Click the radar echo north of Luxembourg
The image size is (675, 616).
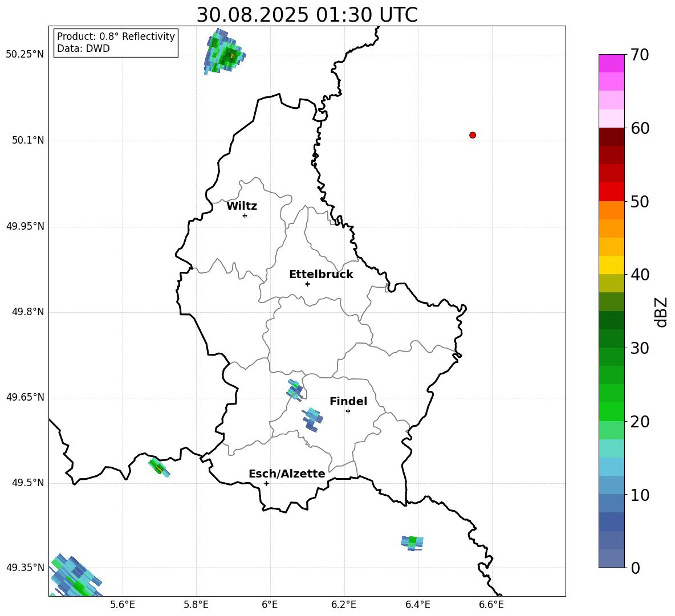coord(224,52)
